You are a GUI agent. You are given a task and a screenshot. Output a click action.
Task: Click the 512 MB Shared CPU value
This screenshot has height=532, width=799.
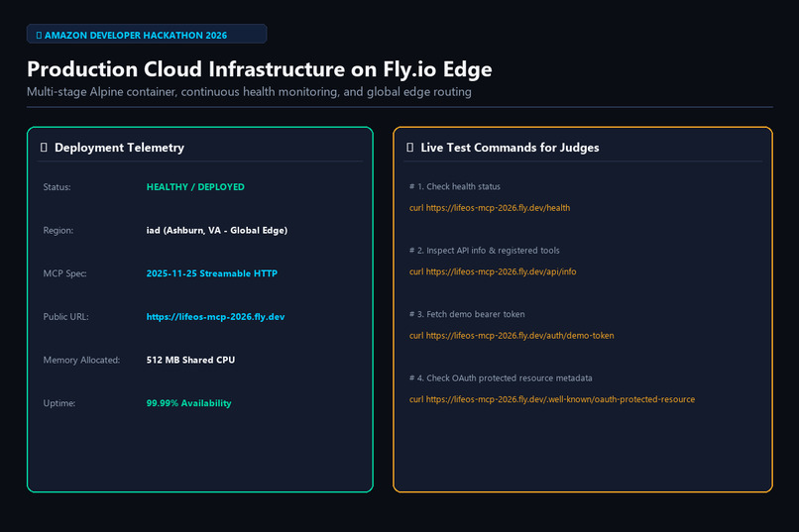coord(190,360)
